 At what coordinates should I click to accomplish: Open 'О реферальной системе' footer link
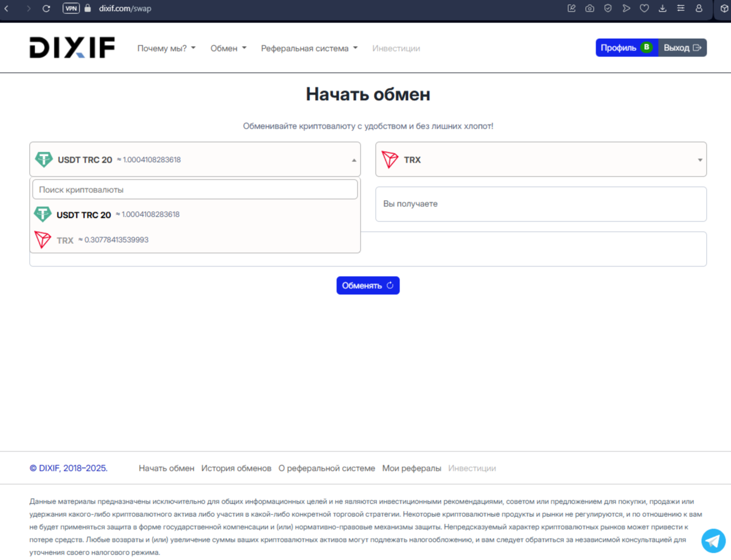(327, 468)
